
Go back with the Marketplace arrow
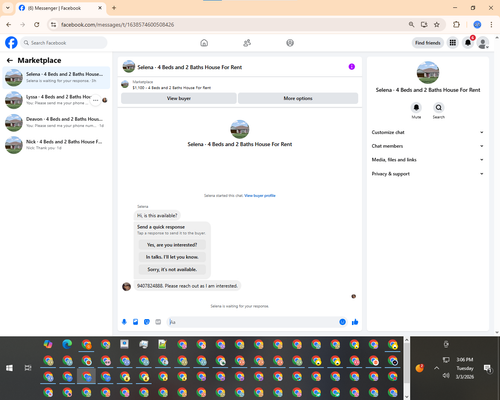[10, 60]
